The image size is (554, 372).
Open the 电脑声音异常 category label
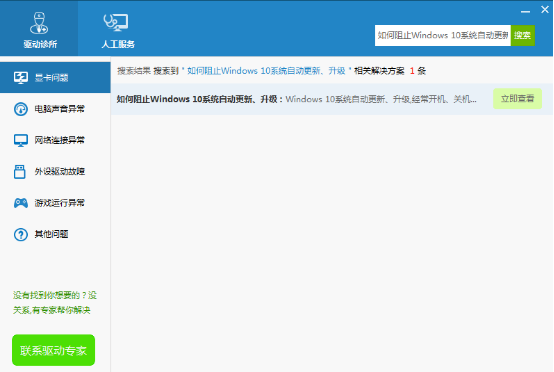pos(59,109)
